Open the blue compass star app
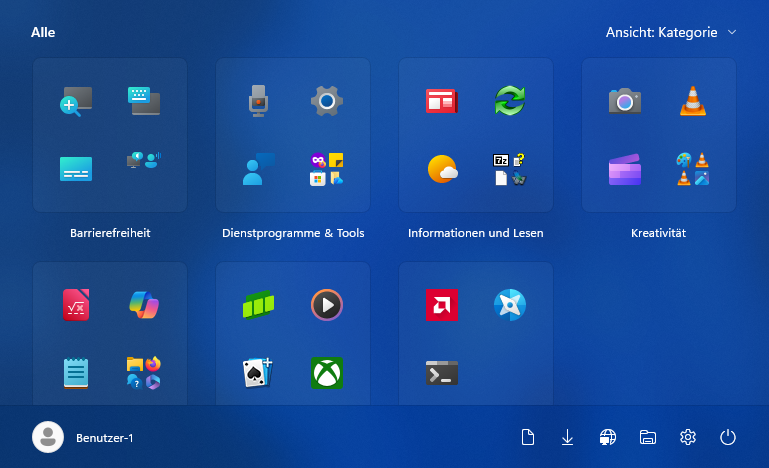 coord(510,305)
